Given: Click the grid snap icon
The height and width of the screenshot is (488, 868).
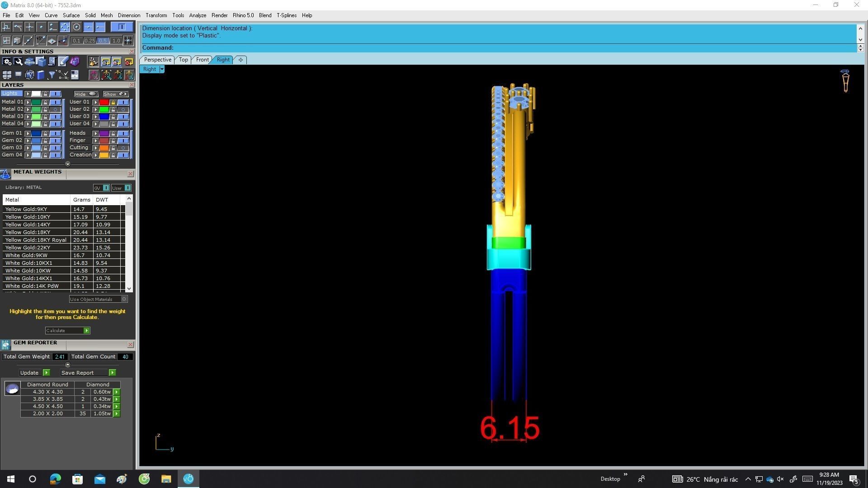Looking at the screenshot, I should (x=128, y=41).
